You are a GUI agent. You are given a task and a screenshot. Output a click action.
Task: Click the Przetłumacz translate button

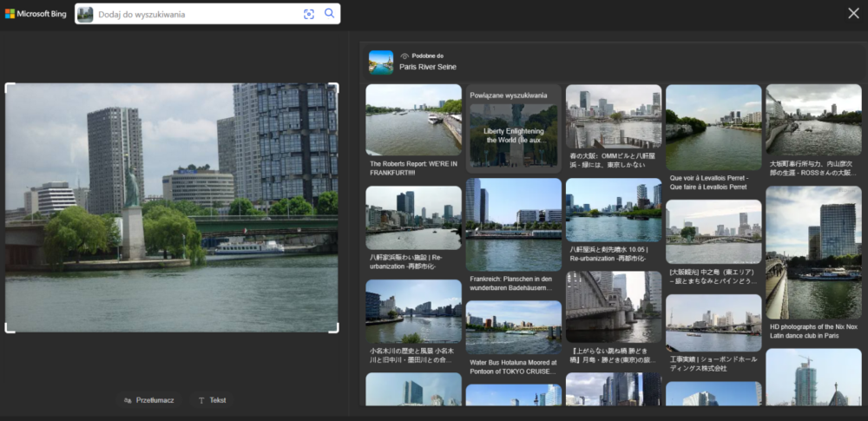(149, 400)
